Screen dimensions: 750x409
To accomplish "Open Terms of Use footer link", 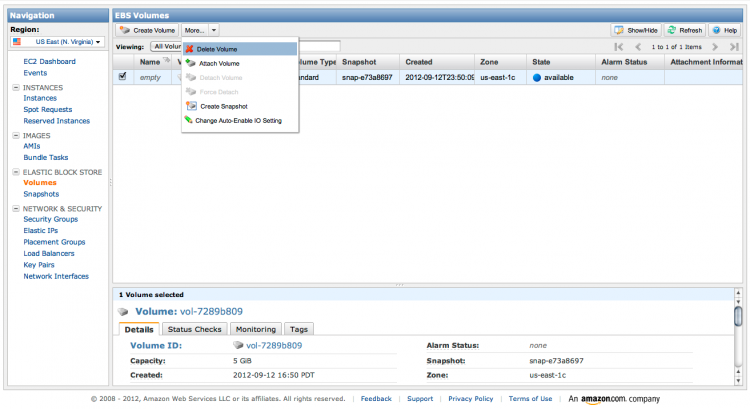I will (530, 398).
